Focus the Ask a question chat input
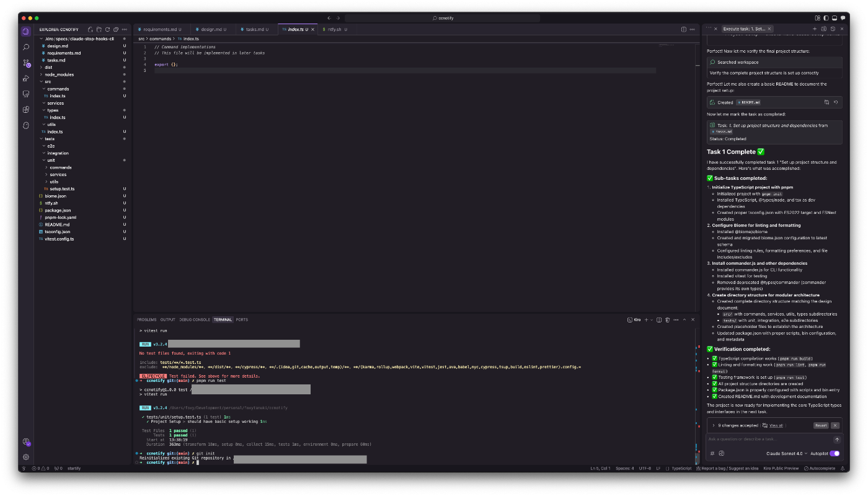The height and width of the screenshot is (496, 868). [769, 440]
